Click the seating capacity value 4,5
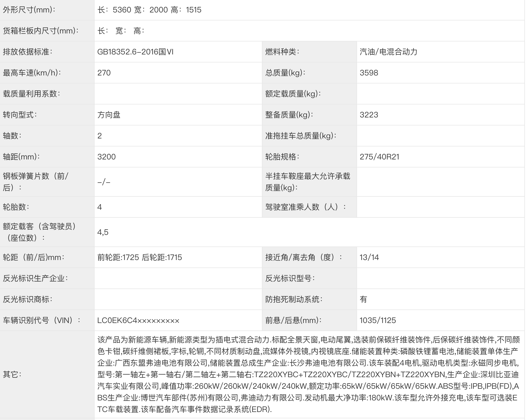This screenshot has width=526, height=420. point(103,232)
